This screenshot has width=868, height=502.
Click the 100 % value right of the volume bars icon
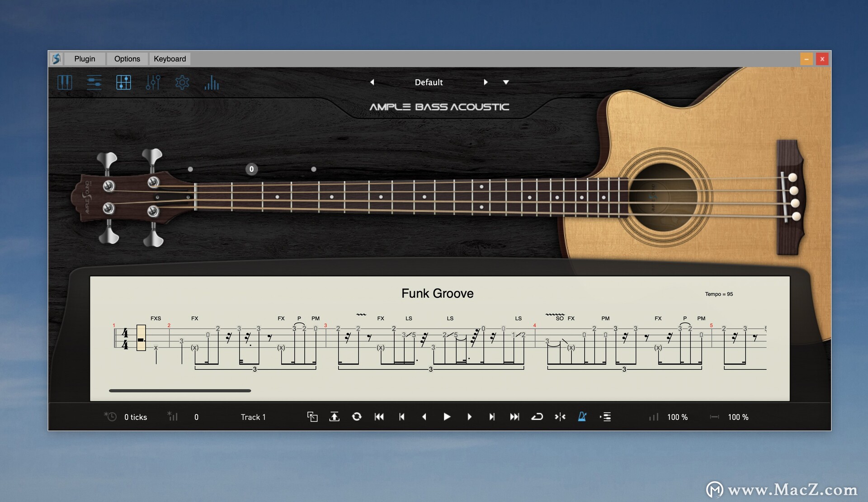(x=677, y=417)
